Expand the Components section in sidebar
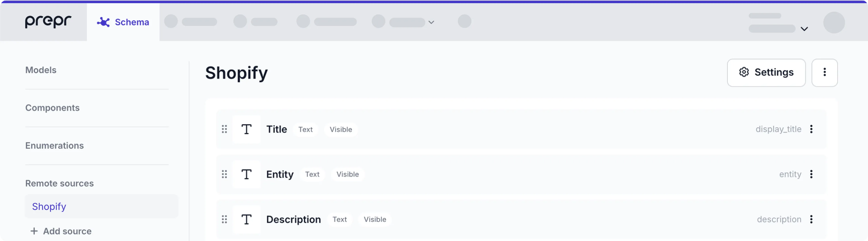Viewport: 868px width, 241px height. 52,108
